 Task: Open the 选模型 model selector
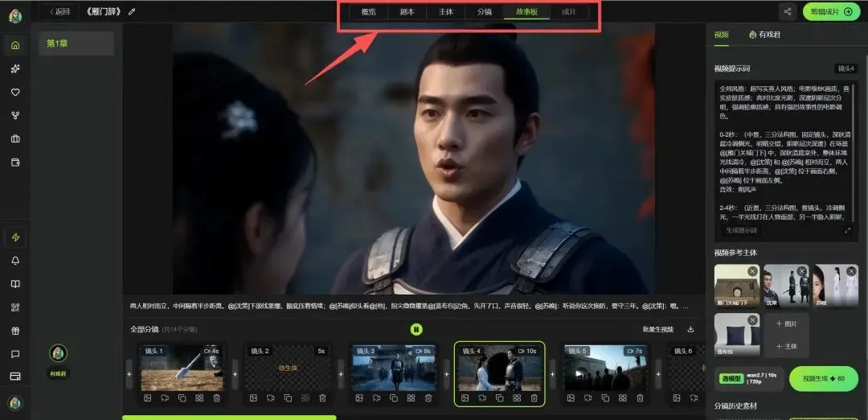click(750, 379)
